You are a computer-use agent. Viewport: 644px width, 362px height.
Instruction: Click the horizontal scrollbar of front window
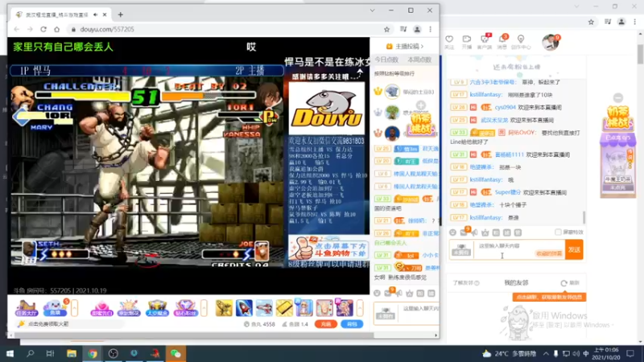tap(193, 335)
